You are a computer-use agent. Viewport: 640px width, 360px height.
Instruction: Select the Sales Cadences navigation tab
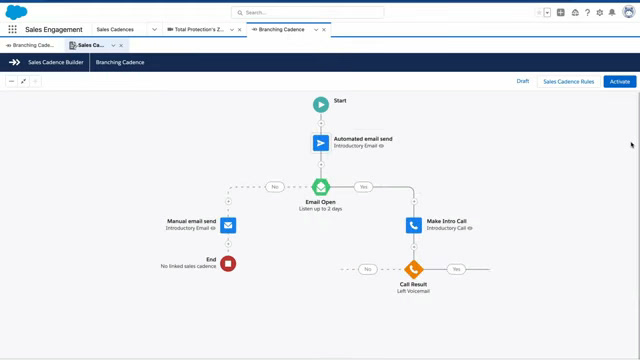point(115,29)
